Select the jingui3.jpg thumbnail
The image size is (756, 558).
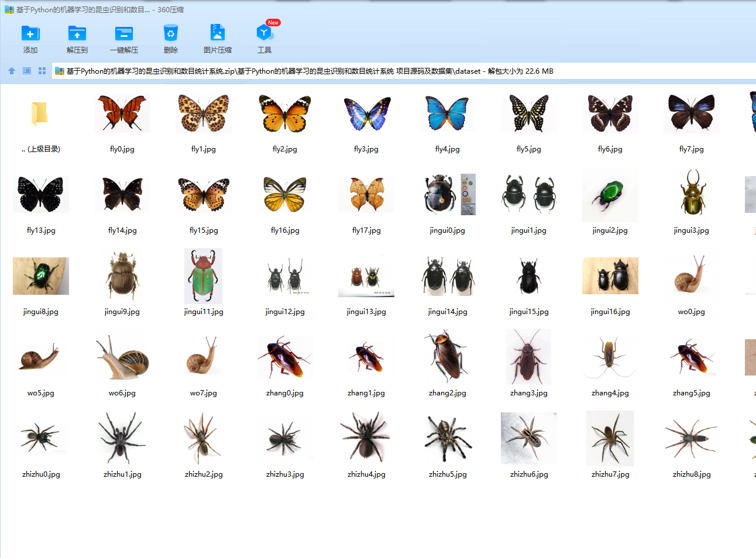coord(692,194)
